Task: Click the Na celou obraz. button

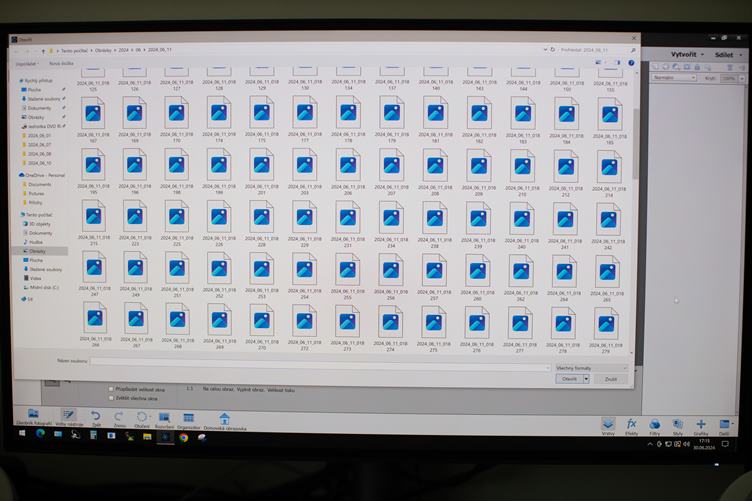Action: point(217,389)
